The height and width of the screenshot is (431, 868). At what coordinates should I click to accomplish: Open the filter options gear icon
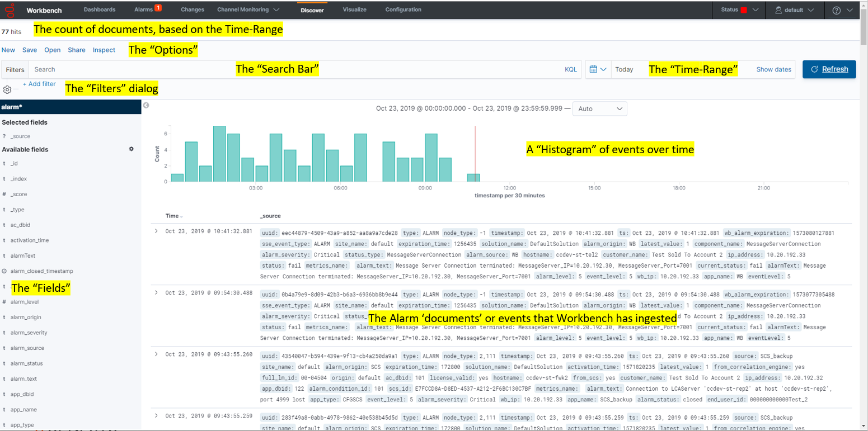7,89
